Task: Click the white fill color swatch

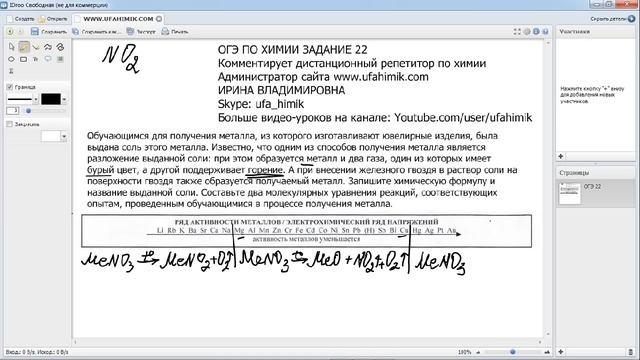Action: 51,136
